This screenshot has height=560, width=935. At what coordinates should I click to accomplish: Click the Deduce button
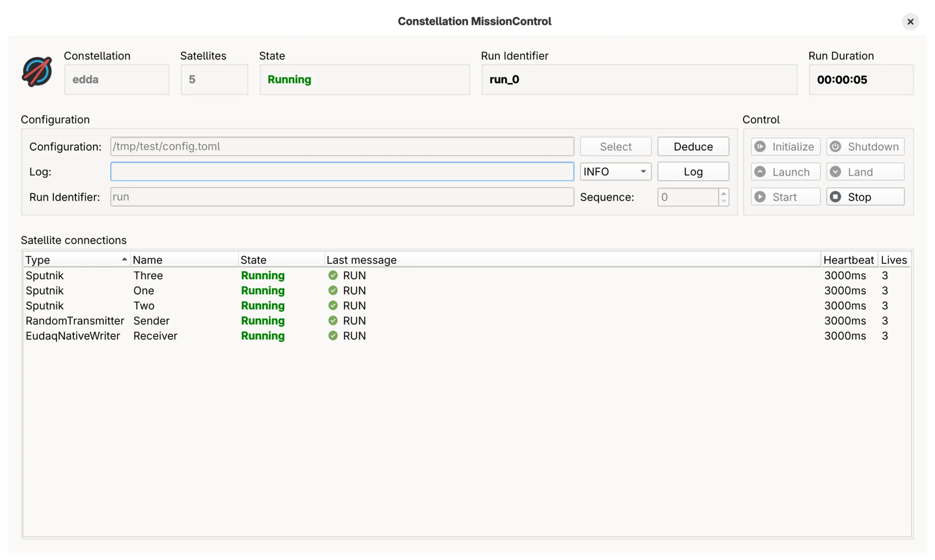pos(693,146)
